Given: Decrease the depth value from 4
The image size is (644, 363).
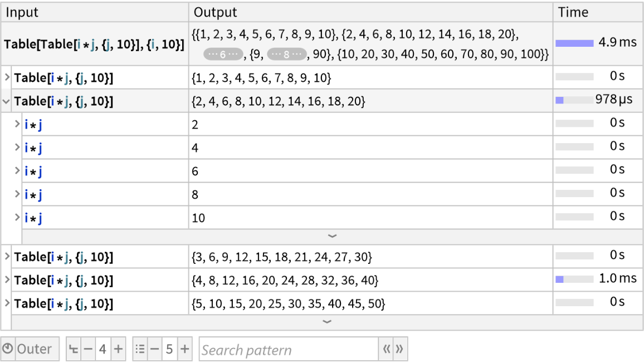Looking at the screenshot, I should (88, 350).
